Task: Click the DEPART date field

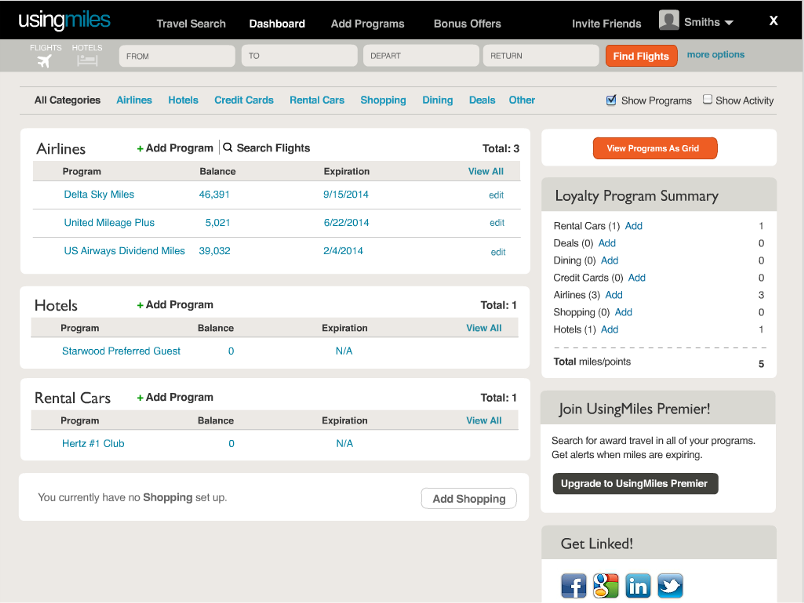Action: pyautogui.click(x=421, y=56)
